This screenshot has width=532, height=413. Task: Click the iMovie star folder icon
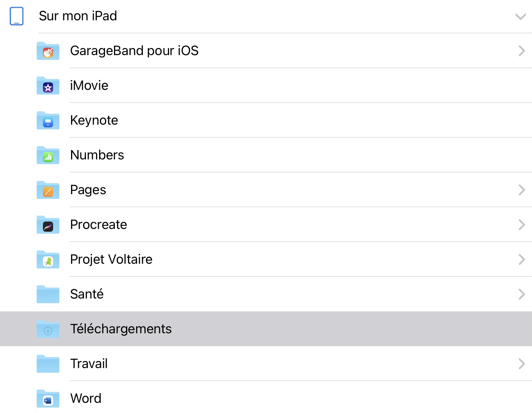click(48, 86)
